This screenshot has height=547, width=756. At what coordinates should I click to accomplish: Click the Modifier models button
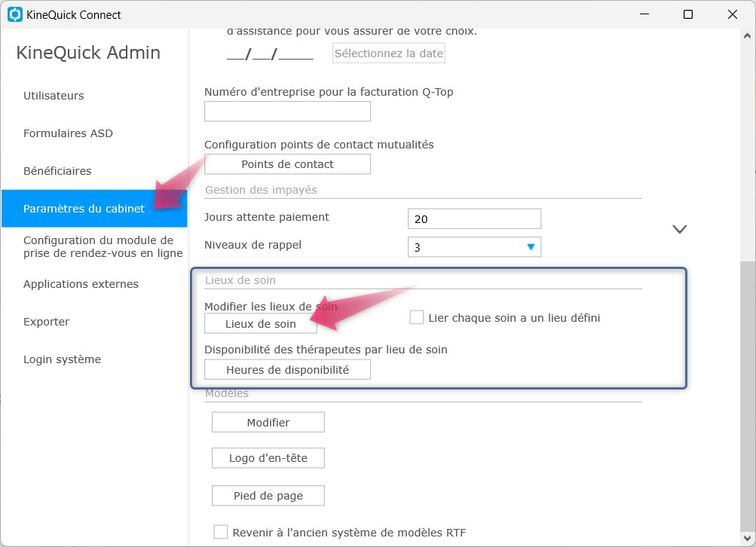click(268, 422)
